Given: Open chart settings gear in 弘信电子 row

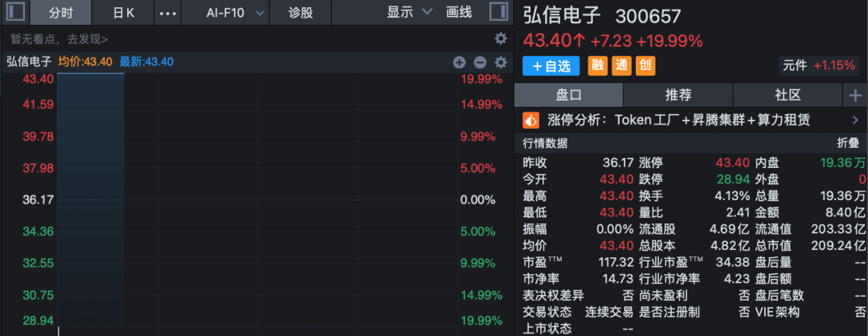Looking at the screenshot, I should 501,62.
